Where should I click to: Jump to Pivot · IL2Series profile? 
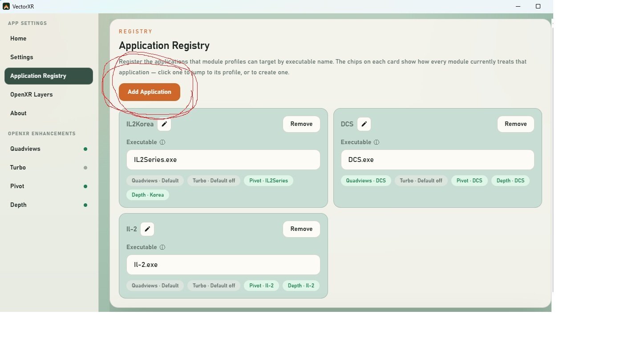(x=268, y=181)
